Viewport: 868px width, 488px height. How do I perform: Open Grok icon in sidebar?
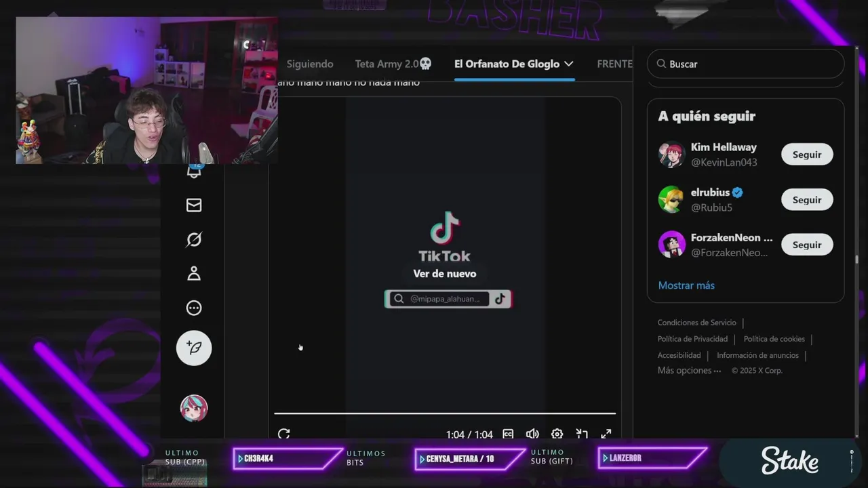[x=194, y=239]
